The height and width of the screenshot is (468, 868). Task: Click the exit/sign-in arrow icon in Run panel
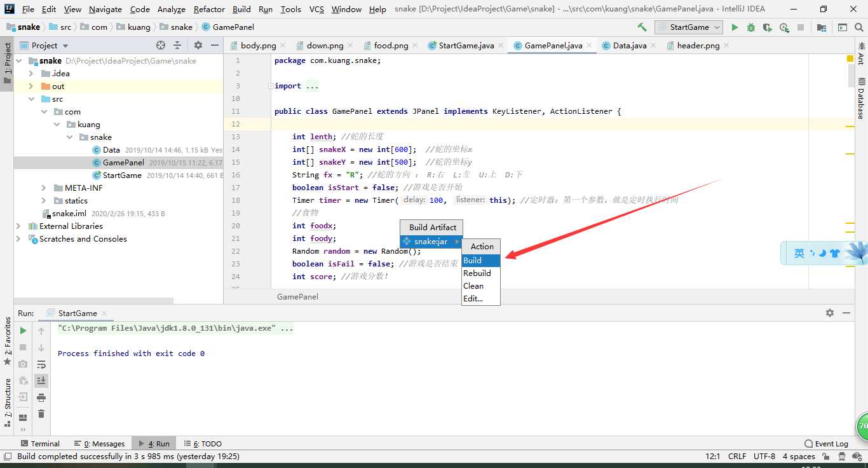point(23,397)
